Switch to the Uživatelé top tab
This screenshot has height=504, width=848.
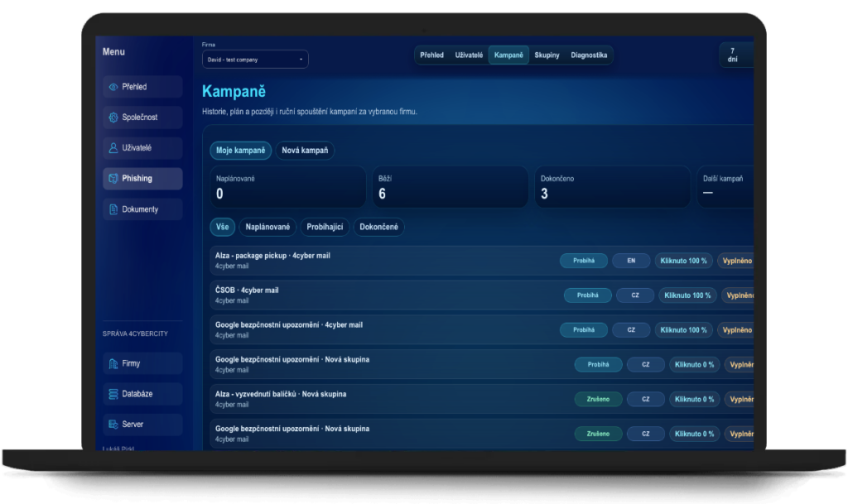click(469, 55)
